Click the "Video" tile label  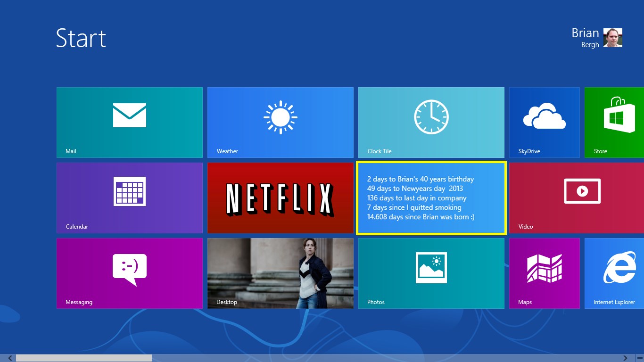(526, 227)
